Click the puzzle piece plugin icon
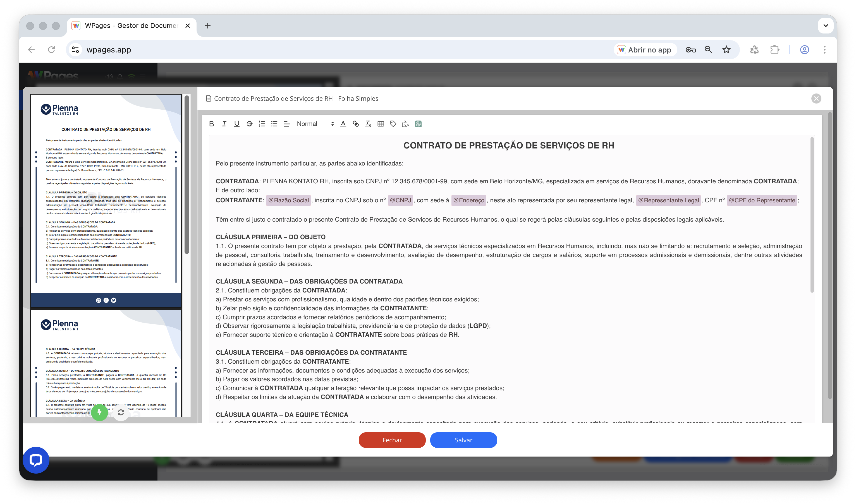The width and height of the screenshot is (856, 504). pyautogui.click(x=406, y=124)
